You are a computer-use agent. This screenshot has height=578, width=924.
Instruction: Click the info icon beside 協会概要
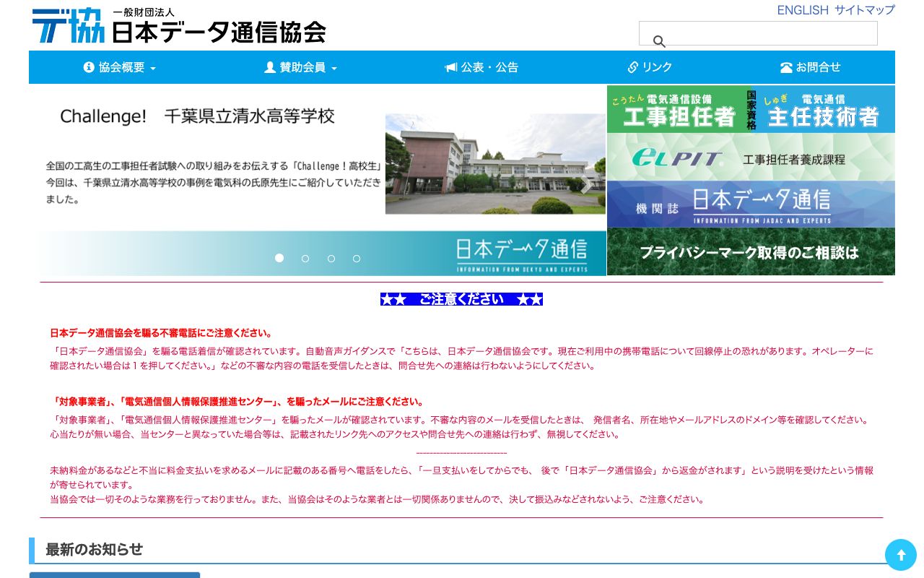pos(89,66)
